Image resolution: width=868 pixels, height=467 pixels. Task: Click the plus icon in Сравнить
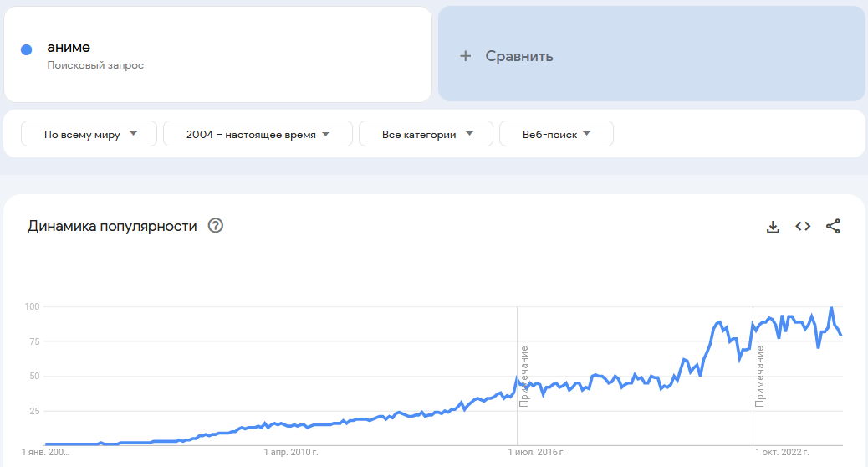466,56
